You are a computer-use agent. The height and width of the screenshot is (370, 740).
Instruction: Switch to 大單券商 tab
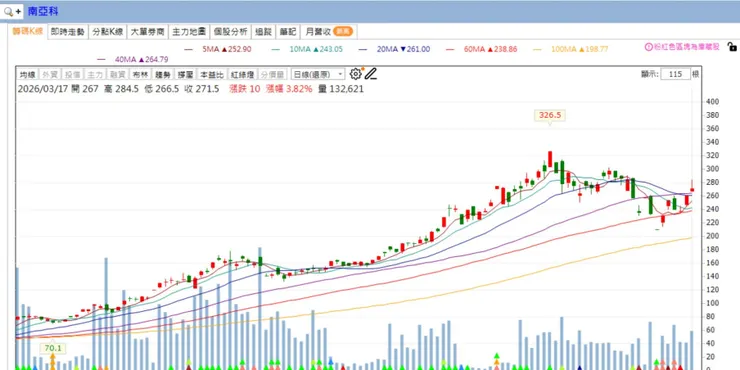pyautogui.click(x=147, y=32)
